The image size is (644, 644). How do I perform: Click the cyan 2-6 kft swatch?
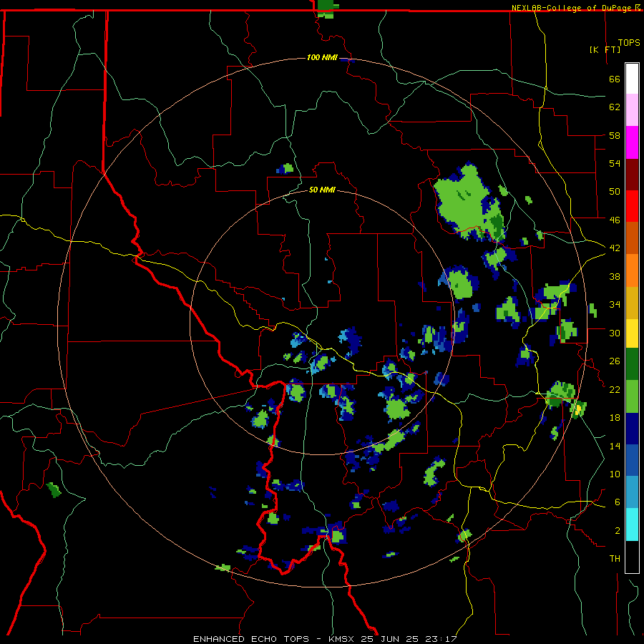point(632,525)
